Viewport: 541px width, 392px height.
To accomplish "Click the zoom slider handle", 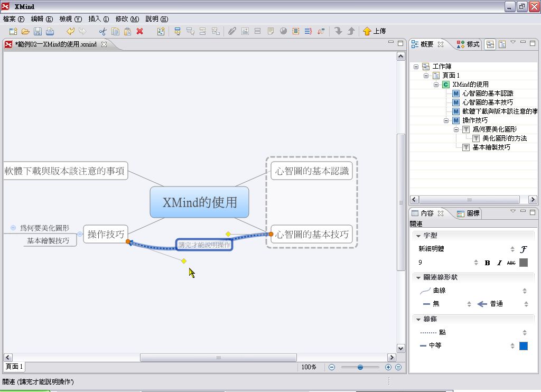I will pyautogui.click(x=360, y=367).
